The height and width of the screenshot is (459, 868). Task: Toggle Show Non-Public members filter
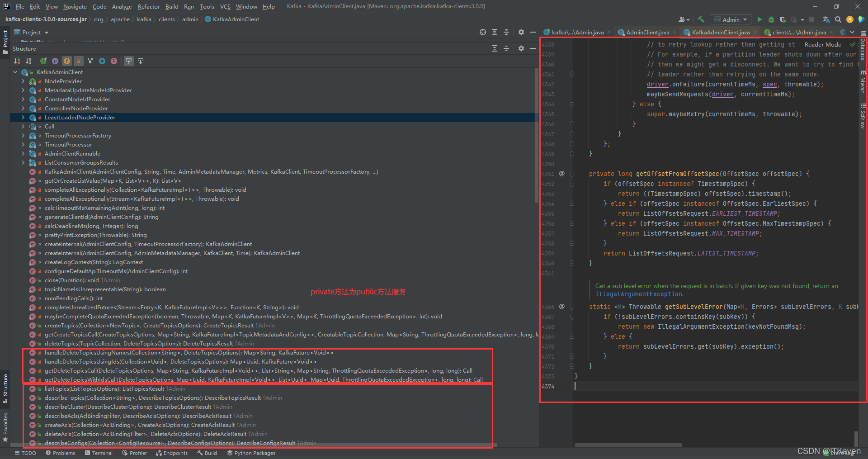(78, 61)
